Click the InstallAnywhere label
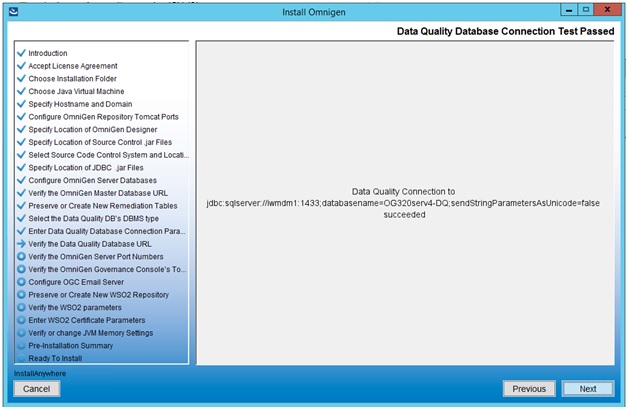This screenshot has height=409, width=628. pyautogui.click(x=40, y=373)
